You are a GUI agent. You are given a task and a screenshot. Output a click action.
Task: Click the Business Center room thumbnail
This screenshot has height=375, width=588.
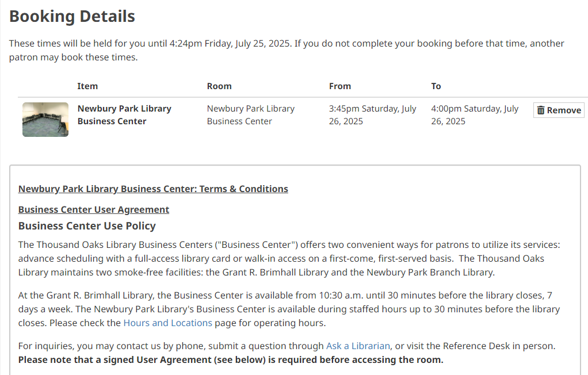(x=45, y=120)
